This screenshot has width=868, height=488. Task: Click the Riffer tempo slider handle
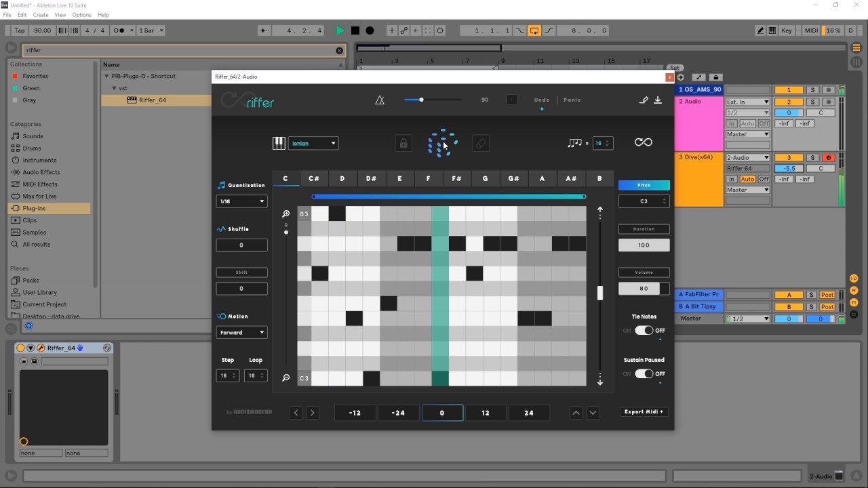(x=421, y=100)
